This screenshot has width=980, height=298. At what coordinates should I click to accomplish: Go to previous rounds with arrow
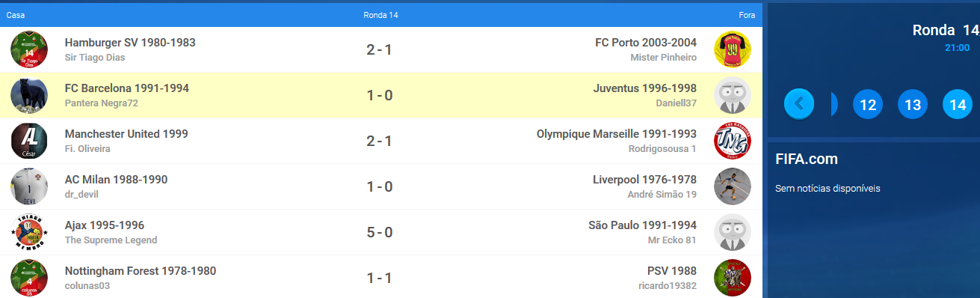tap(799, 103)
